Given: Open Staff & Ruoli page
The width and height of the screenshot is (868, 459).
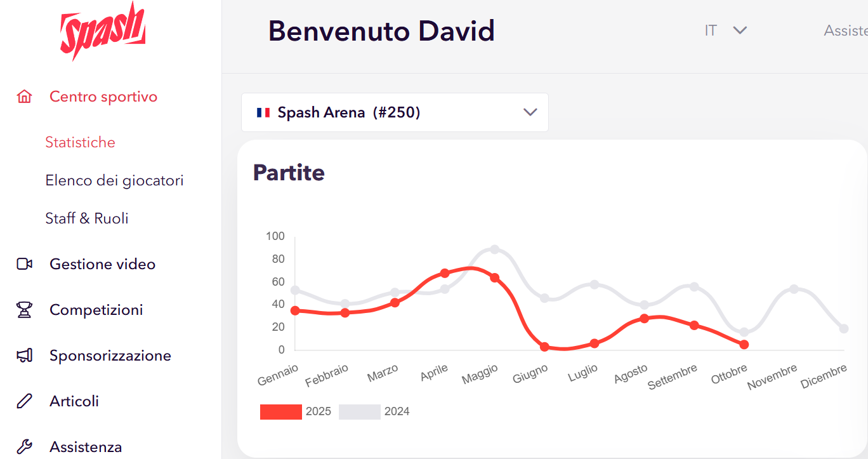Looking at the screenshot, I should (87, 218).
